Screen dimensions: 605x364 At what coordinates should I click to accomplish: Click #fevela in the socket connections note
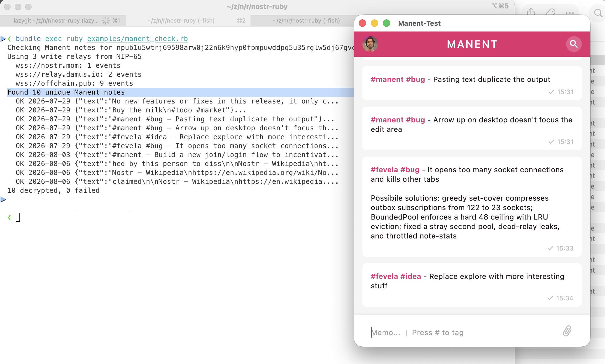tap(384, 170)
